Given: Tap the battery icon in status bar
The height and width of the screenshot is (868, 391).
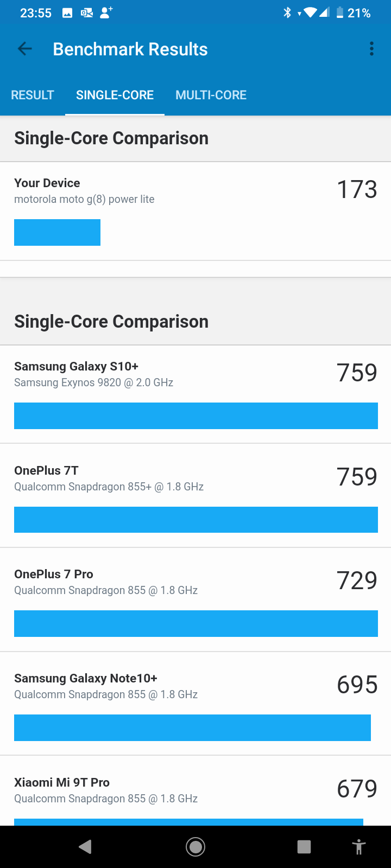Looking at the screenshot, I should pos(340,12).
